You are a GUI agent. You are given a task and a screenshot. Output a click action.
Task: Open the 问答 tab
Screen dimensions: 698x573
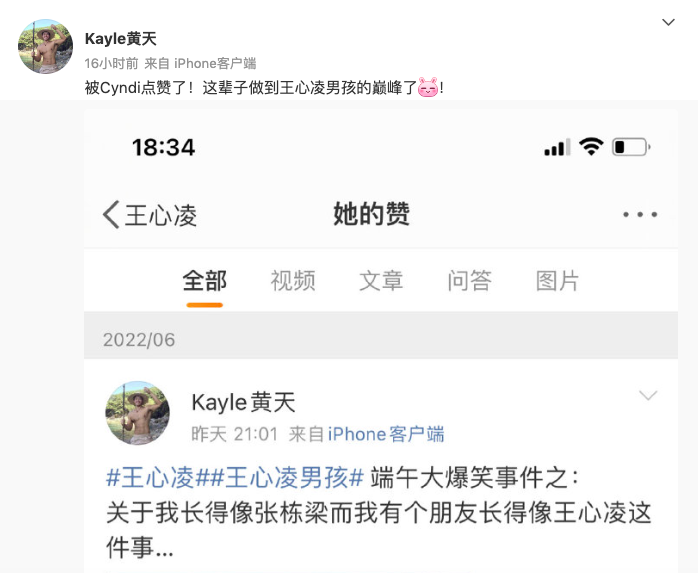470,281
